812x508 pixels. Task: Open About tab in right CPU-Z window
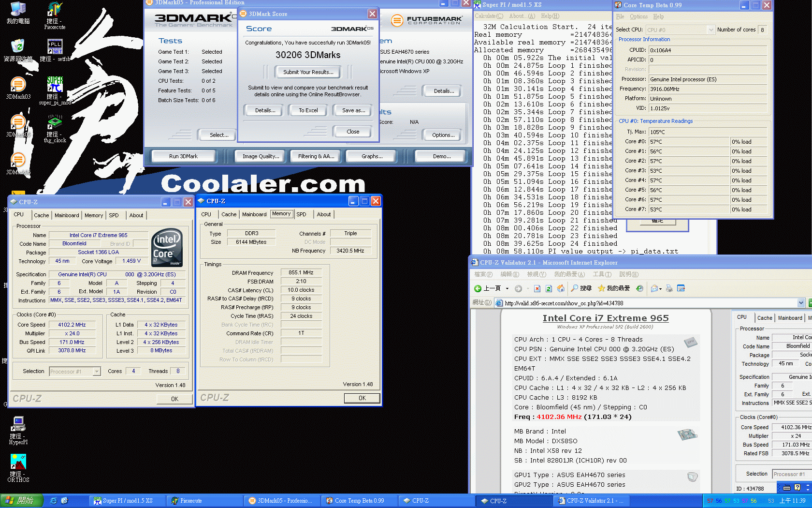pyautogui.click(x=324, y=214)
